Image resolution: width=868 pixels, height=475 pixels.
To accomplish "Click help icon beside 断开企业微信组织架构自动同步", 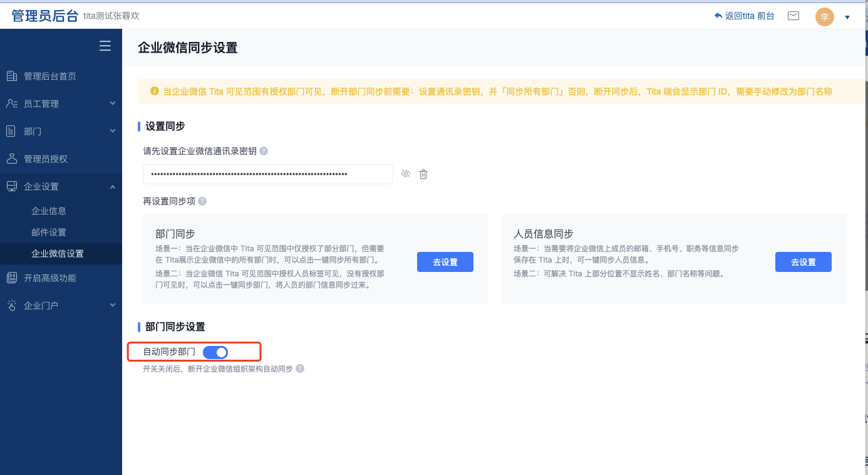I will (300, 368).
